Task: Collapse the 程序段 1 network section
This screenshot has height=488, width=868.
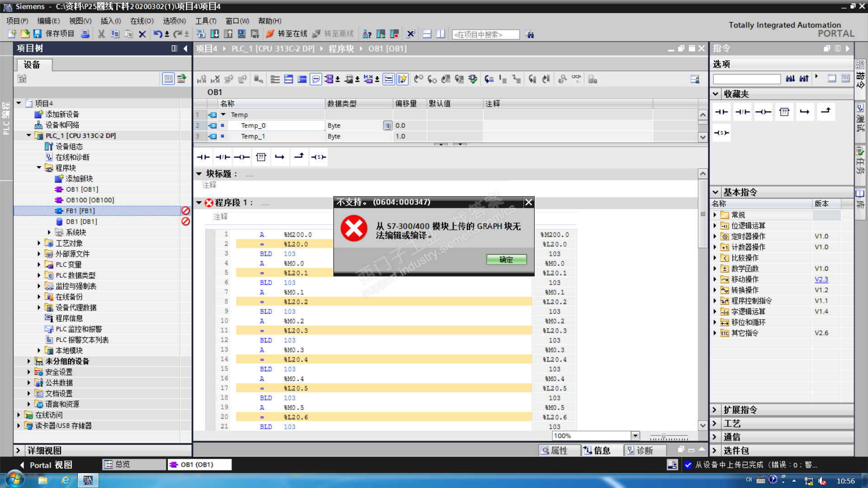Action: 199,202
